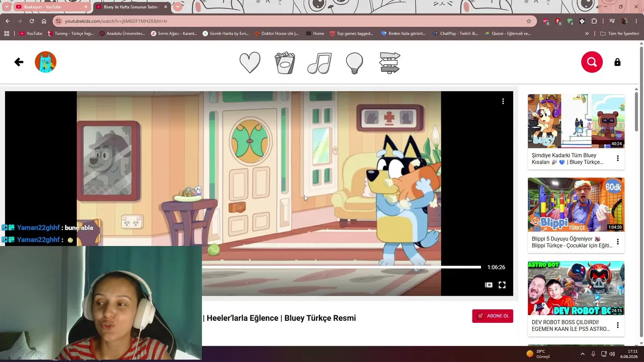
Task: Open the video player three-dot menu
Action: pyautogui.click(x=503, y=101)
